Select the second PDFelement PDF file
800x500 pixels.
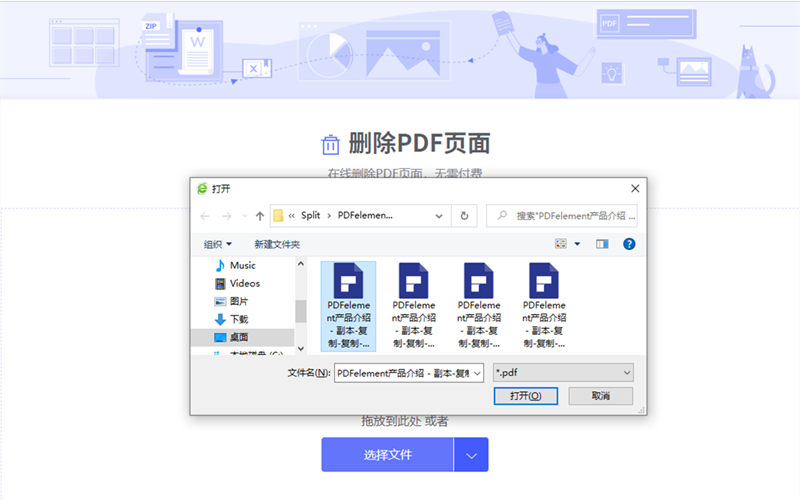click(x=414, y=305)
